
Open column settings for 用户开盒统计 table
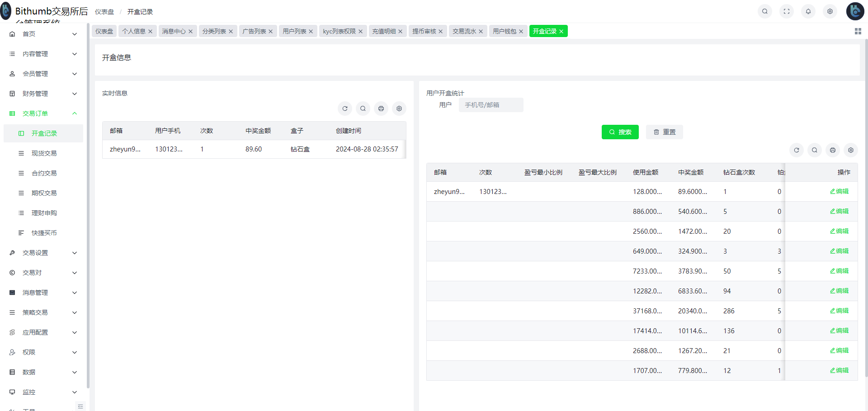[850, 150]
